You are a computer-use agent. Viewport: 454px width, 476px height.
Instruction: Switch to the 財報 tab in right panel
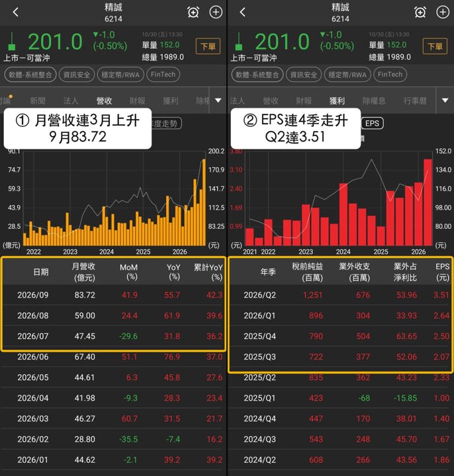304,100
